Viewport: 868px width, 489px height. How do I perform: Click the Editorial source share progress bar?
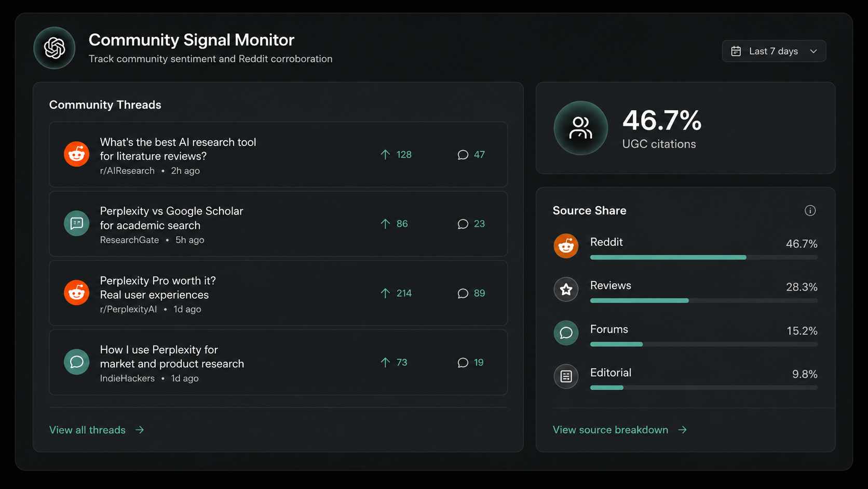pyautogui.click(x=704, y=388)
